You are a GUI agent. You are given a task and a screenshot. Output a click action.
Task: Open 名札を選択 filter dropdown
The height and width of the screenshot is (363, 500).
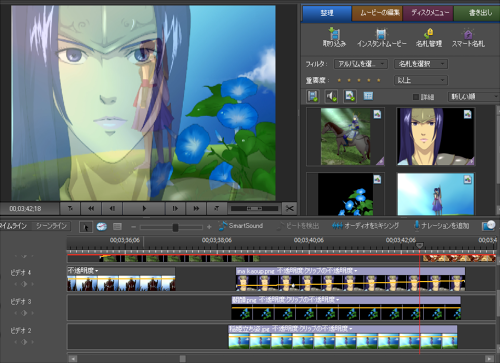tap(421, 64)
